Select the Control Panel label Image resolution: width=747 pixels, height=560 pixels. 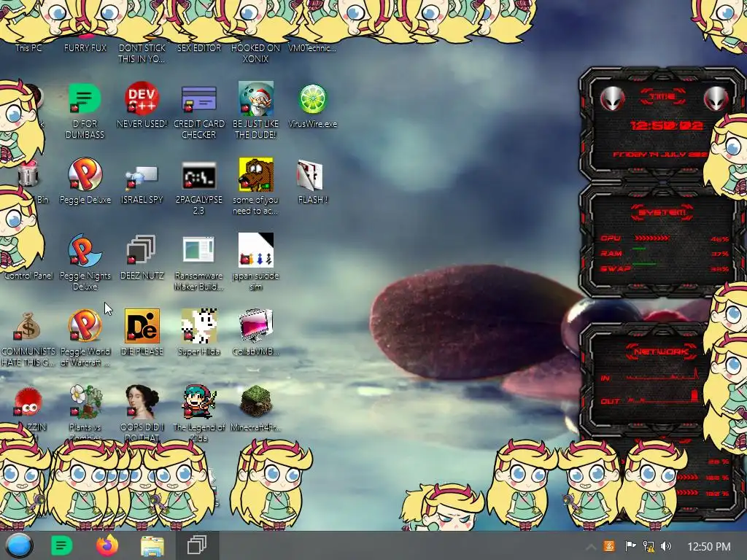pyautogui.click(x=28, y=275)
